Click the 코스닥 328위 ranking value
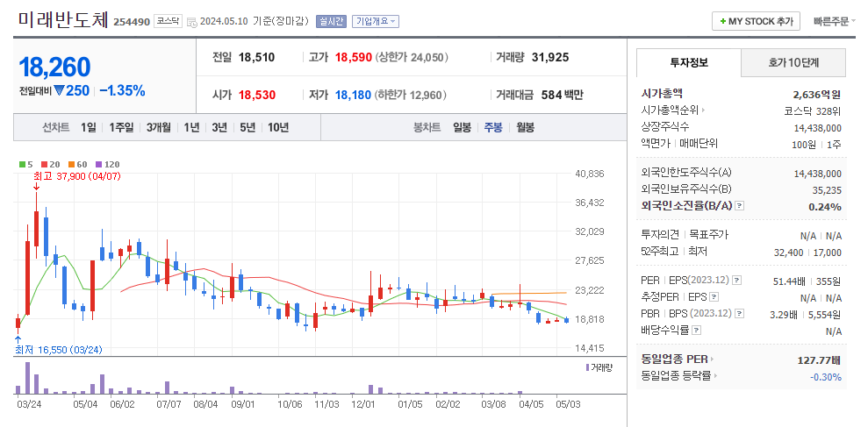868x427 pixels. pos(813,110)
